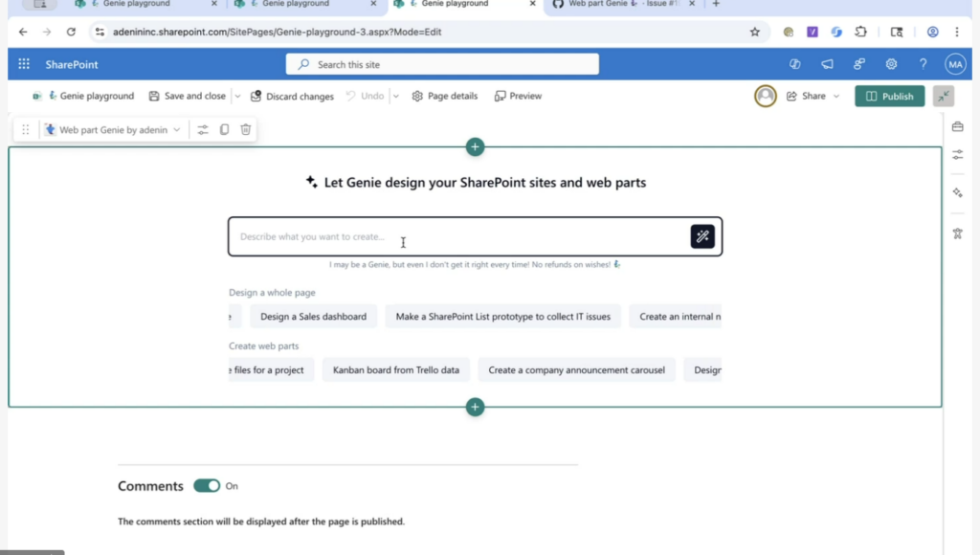This screenshot has width=980, height=555.
Task: Click the magic wand generate button
Action: click(702, 236)
